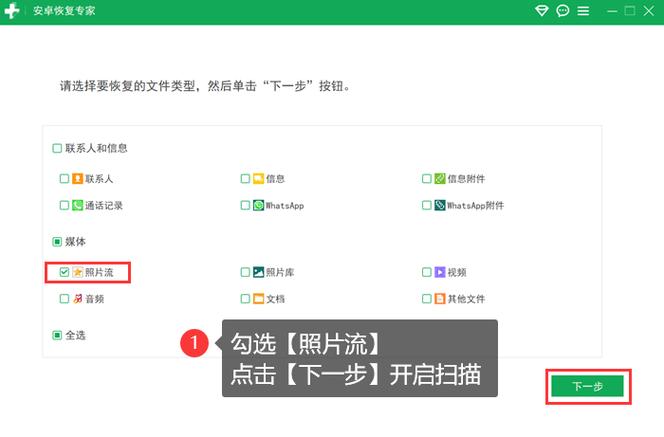664x437 pixels.
Task: Uncheck the 照片流 photo stream checkbox
Action: click(x=64, y=272)
